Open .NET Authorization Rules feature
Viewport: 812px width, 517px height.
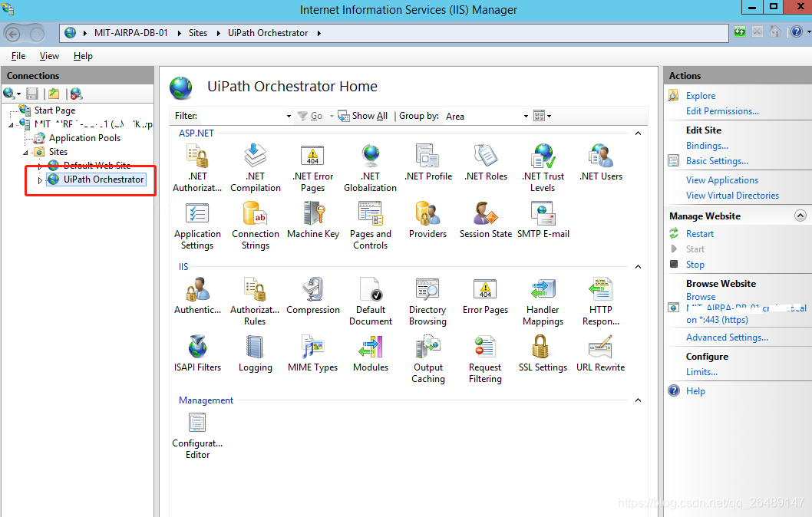tap(197, 168)
